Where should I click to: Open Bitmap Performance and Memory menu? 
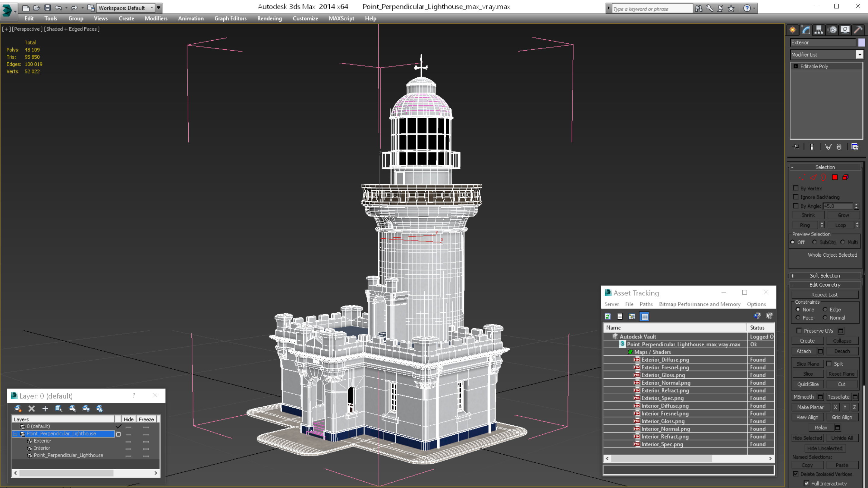tap(700, 304)
